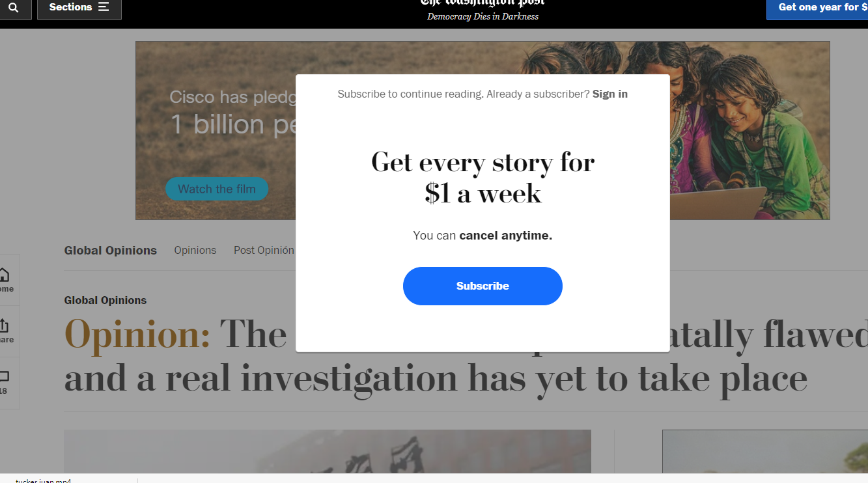Select the Global Opinions tab
This screenshot has width=868, height=483.
tap(111, 250)
